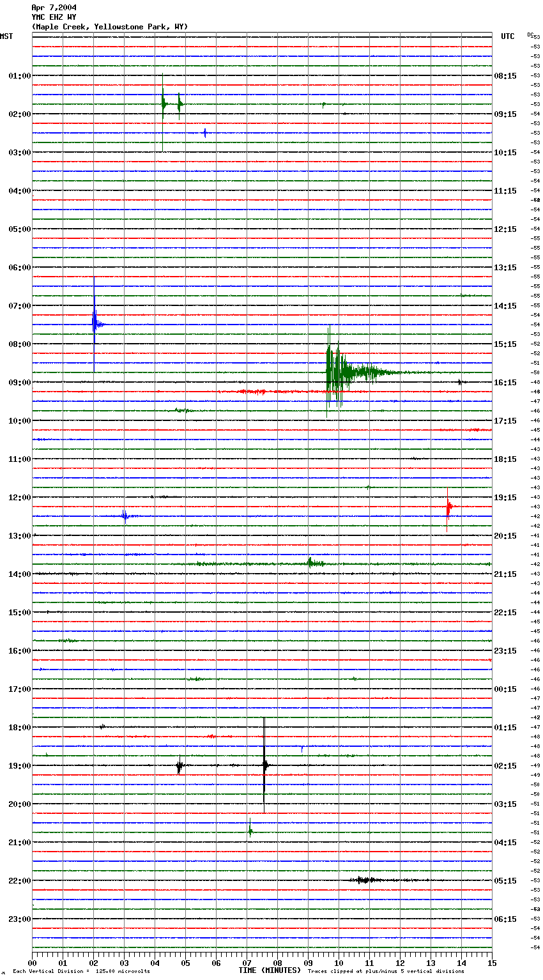This screenshot has width=543, height=980.
Task: Click the '20:00' MST hour label
Action: click(x=20, y=804)
